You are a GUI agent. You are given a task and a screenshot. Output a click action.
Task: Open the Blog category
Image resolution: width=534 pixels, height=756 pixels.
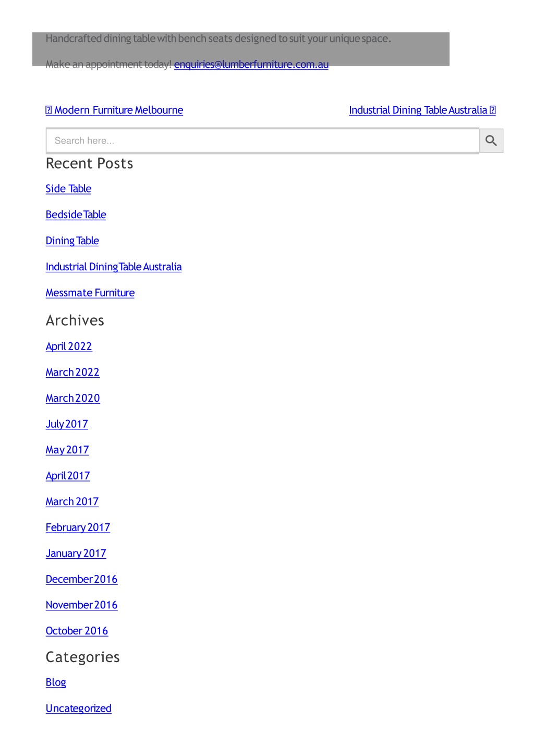click(56, 682)
